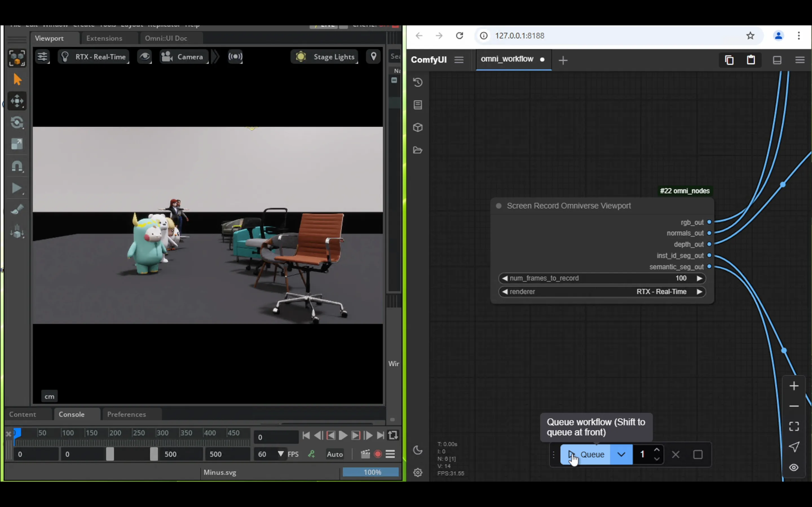The image size is (812, 507).
Task: Open ComfyUI queue history sidebar icon
Action: coord(418,83)
